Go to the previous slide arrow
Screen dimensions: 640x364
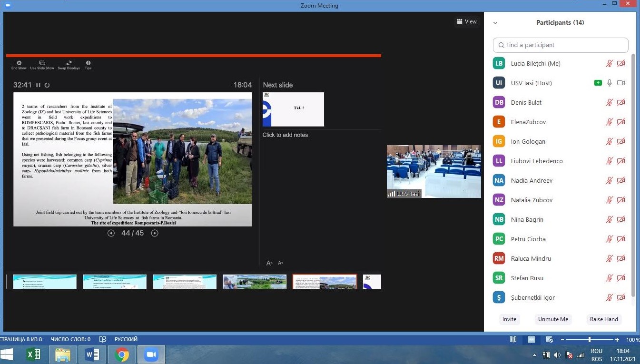click(x=111, y=233)
